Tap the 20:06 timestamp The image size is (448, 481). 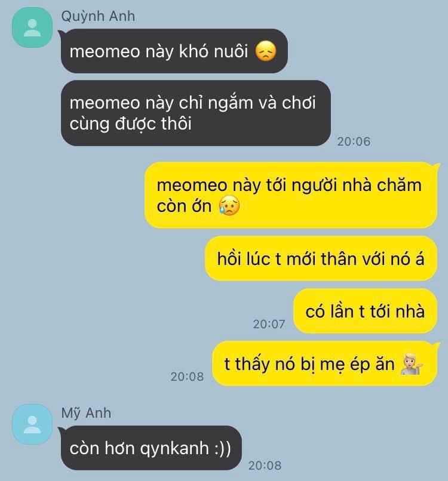(354, 141)
